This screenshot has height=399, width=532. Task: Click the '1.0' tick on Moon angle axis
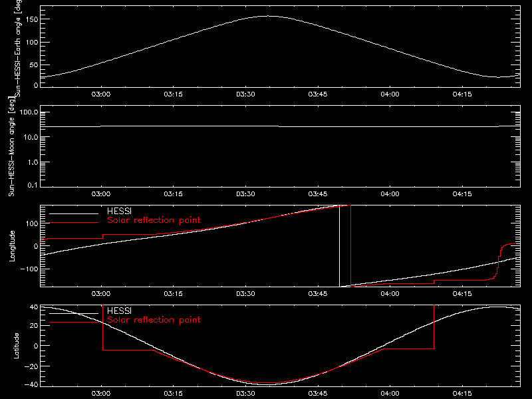point(33,162)
